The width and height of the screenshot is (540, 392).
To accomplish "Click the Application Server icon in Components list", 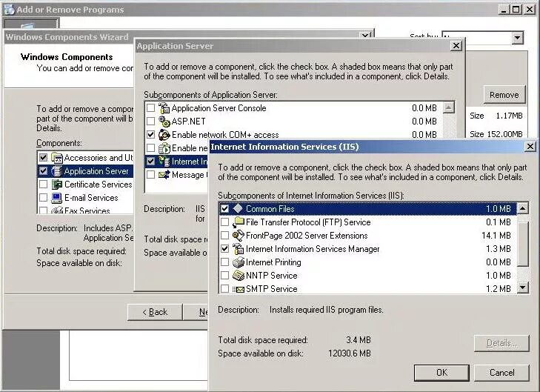I will pos(56,171).
